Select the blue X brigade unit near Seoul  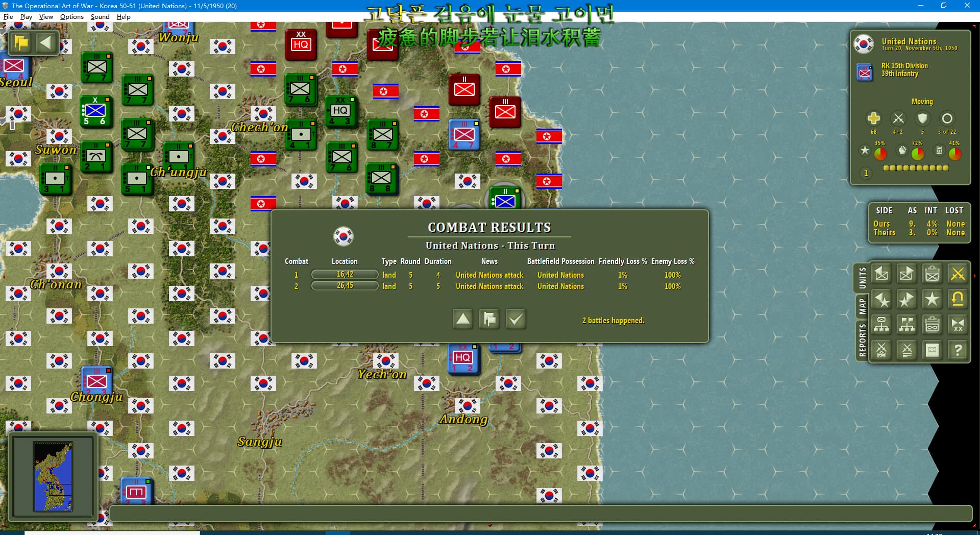pos(95,111)
